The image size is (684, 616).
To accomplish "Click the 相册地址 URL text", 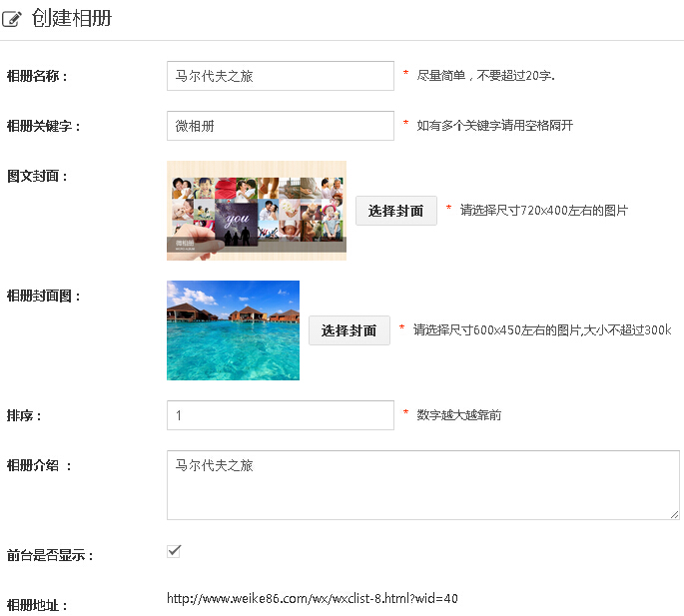I will point(312,599).
